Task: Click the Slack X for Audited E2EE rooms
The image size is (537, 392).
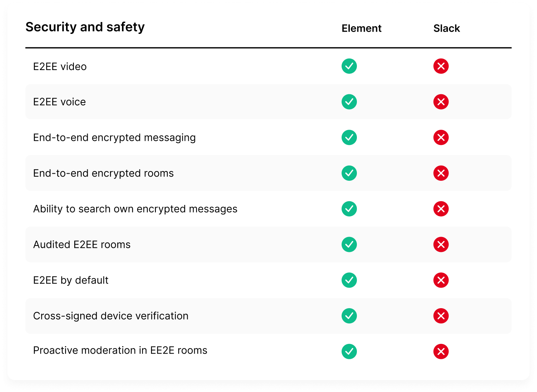Action: tap(441, 244)
